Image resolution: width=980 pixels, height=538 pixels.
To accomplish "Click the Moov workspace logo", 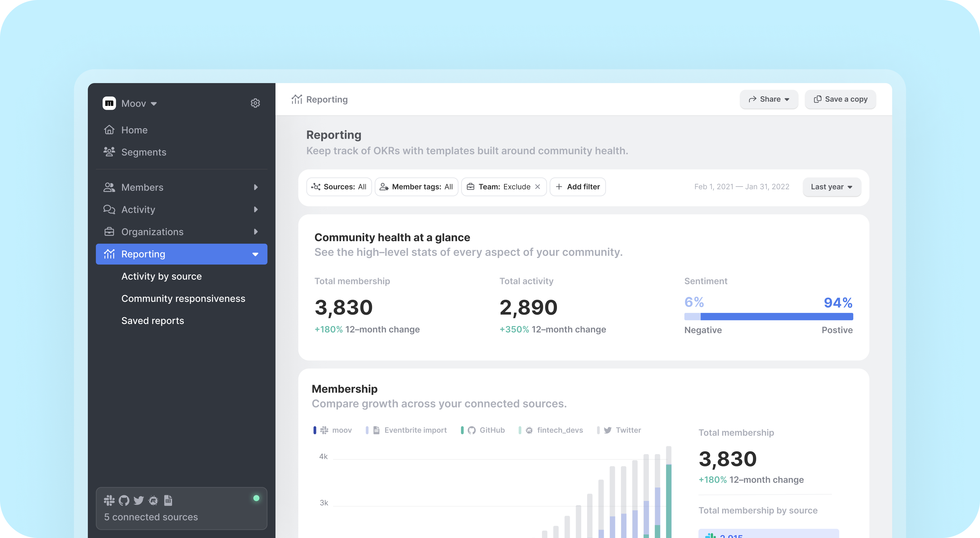I will pyautogui.click(x=109, y=103).
